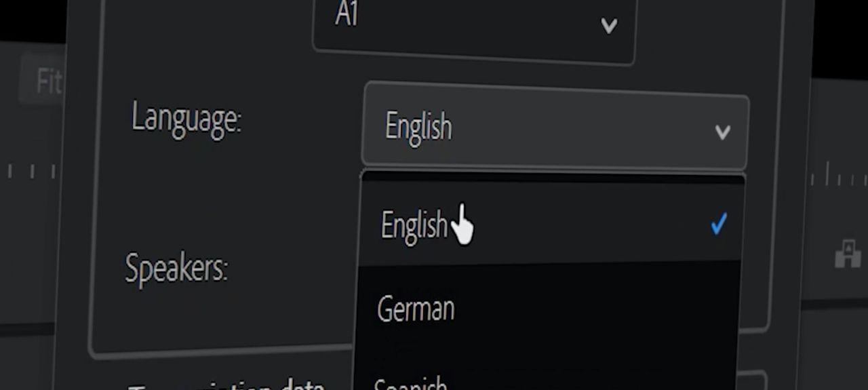Pick Spanish at the bottom of the list

pyautogui.click(x=411, y=383)
